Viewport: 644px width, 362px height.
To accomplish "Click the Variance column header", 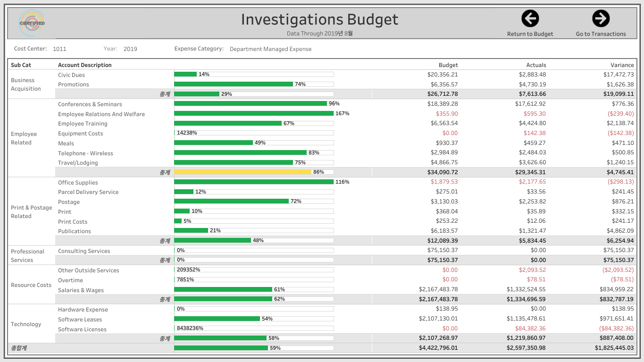I will pyautogui.click(x=622, y=65).
